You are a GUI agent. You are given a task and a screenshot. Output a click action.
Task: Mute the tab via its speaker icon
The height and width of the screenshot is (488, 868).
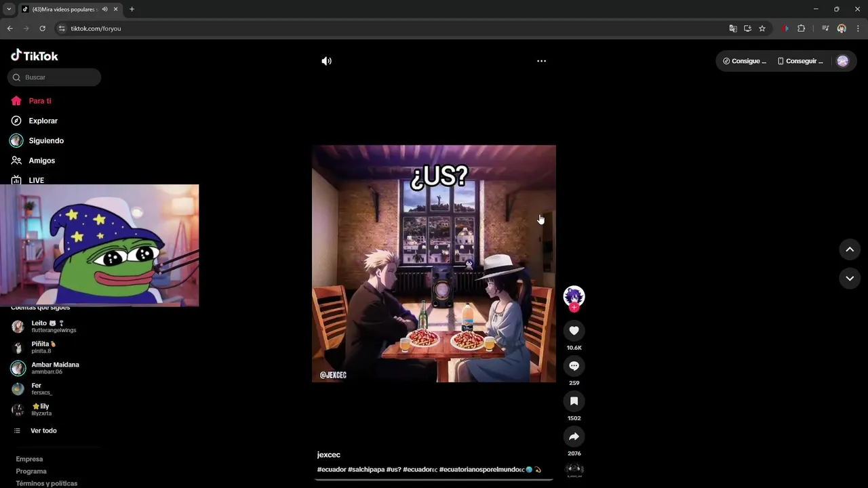[104, 9]
